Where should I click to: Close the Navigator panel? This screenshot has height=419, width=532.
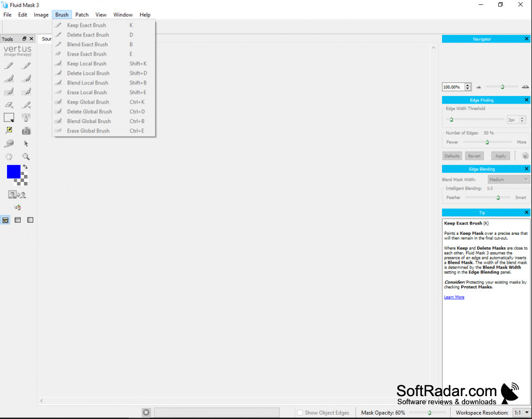(x=527, y=39)
